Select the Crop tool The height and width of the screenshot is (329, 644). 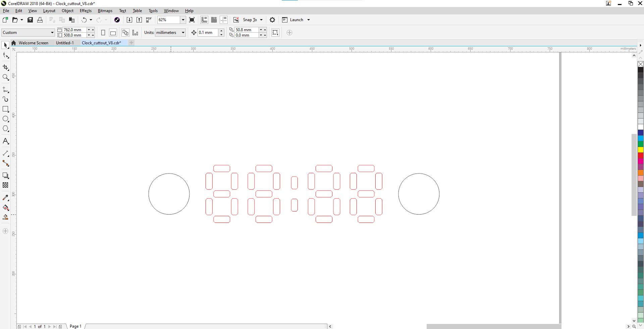[5, 67]
